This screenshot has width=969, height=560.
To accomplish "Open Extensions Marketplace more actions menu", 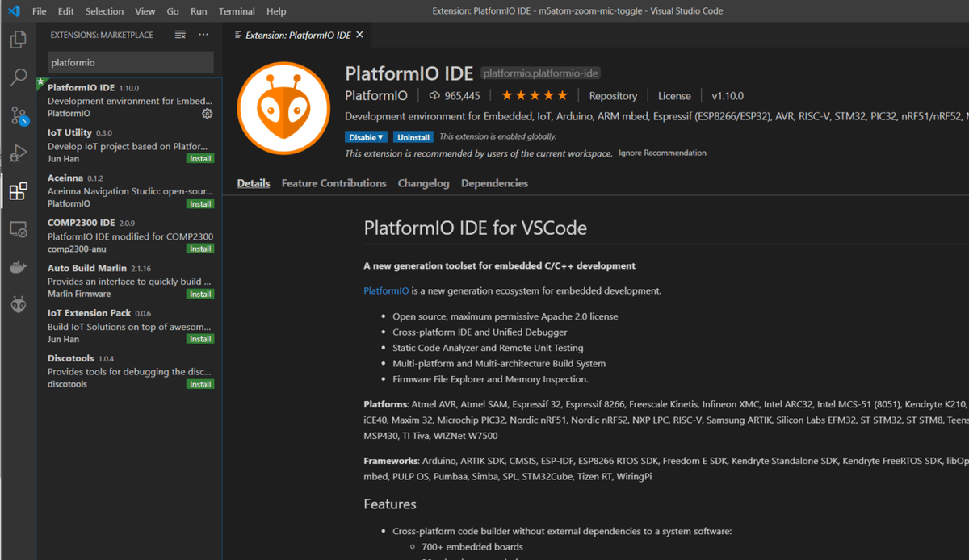I will click(203, 35).
